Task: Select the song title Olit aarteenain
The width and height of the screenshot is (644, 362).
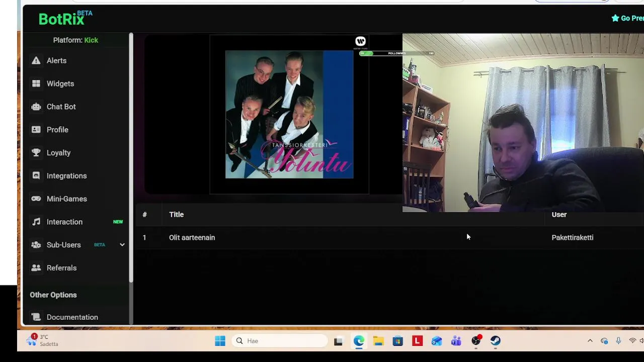Action: [x=192, y=237]
